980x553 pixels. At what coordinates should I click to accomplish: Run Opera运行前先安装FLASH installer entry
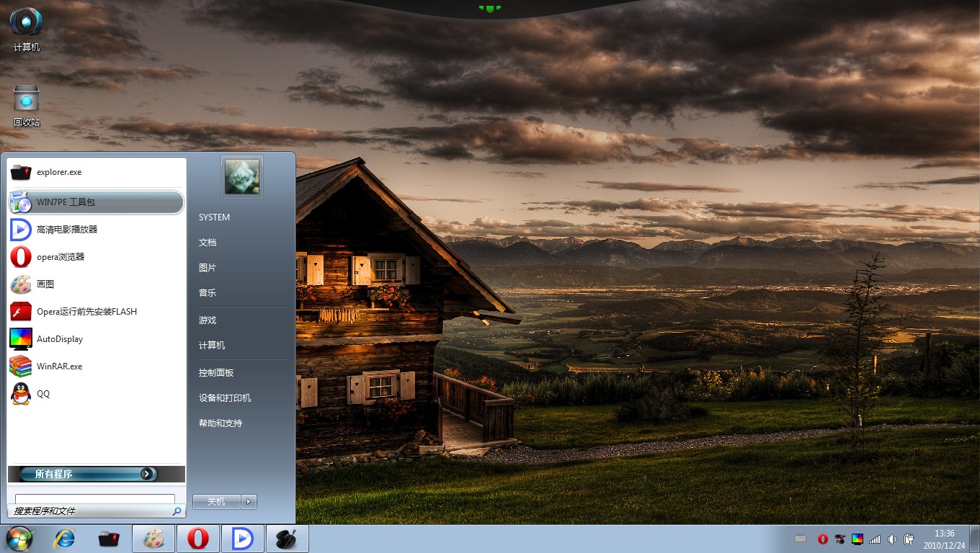tap(96, 312)
